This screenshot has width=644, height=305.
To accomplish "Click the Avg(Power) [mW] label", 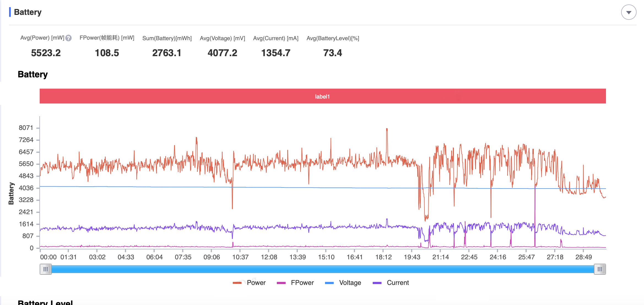I will pos(42,38).
